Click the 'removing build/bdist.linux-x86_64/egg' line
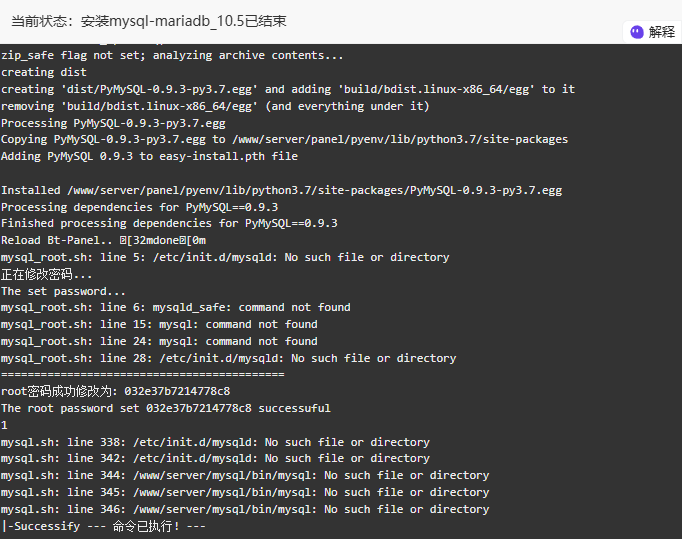This screenshot has height=539, width=682. click(215, 106)
